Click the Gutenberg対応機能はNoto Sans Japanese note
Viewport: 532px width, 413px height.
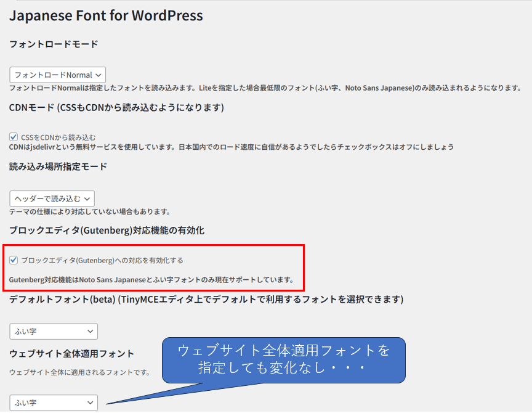pos(151,279)
